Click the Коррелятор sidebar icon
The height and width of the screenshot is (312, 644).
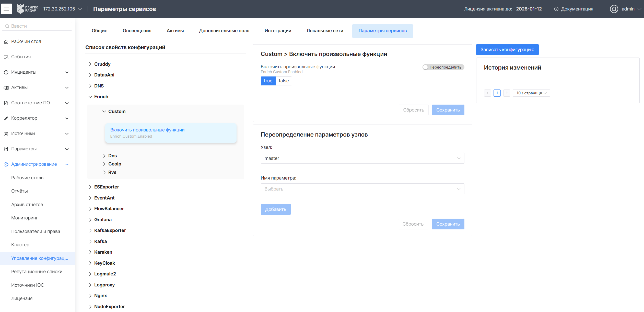[x=6, y=118]
